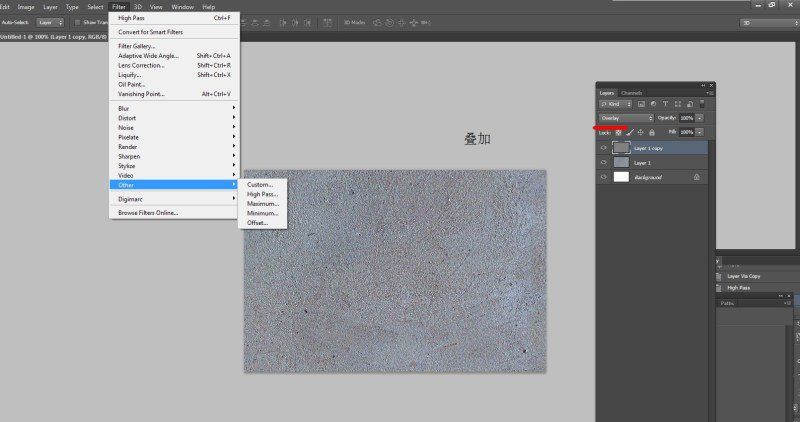Open the Help menu

pos(209,7)
